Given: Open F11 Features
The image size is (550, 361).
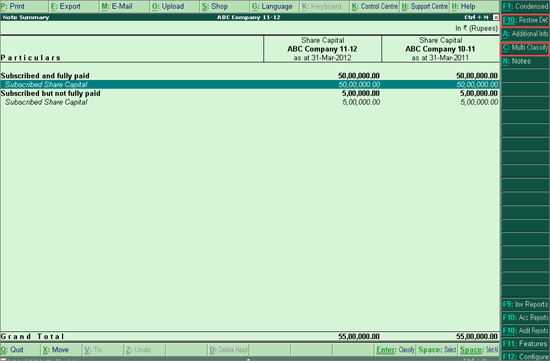Looking at the screenshot, I should [x=525, y=344].
